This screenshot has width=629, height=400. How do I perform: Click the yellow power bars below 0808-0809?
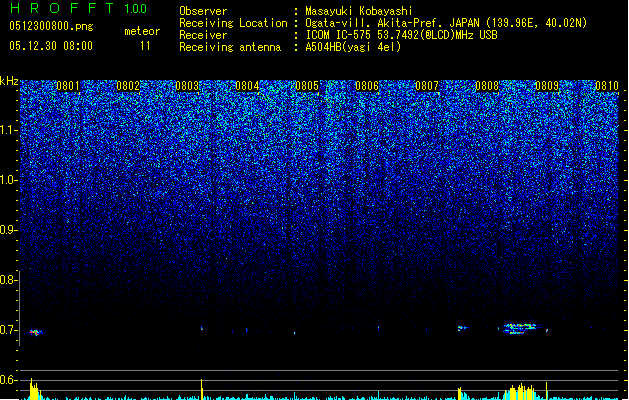(521, 392)
